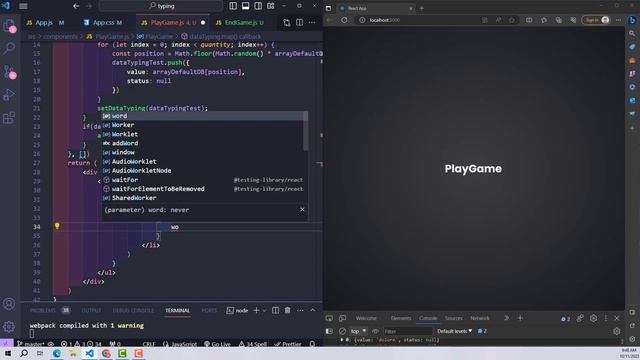Add this page to favorites with the star
The image size is (640, 360).
click(x=511, y=20)
